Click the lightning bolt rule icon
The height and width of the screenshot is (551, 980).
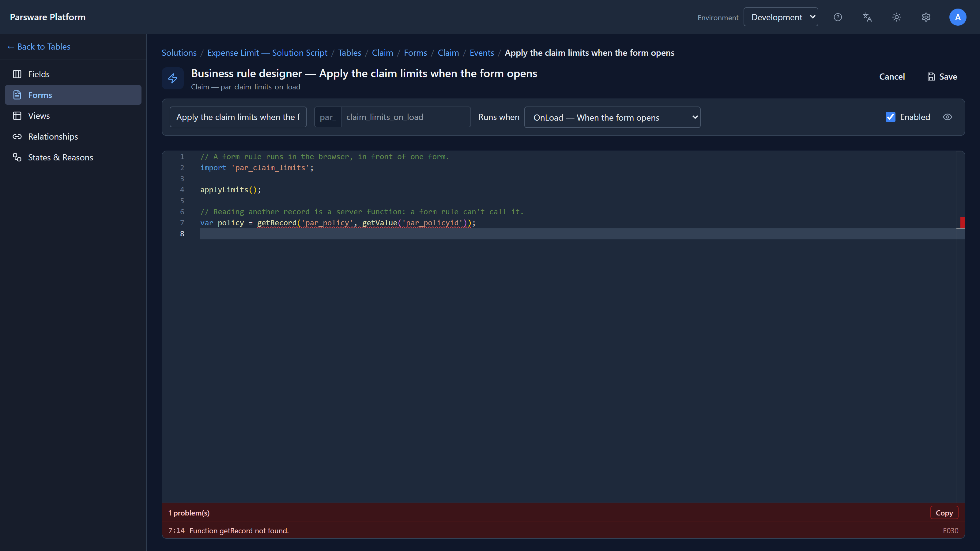tap(173, 78)
